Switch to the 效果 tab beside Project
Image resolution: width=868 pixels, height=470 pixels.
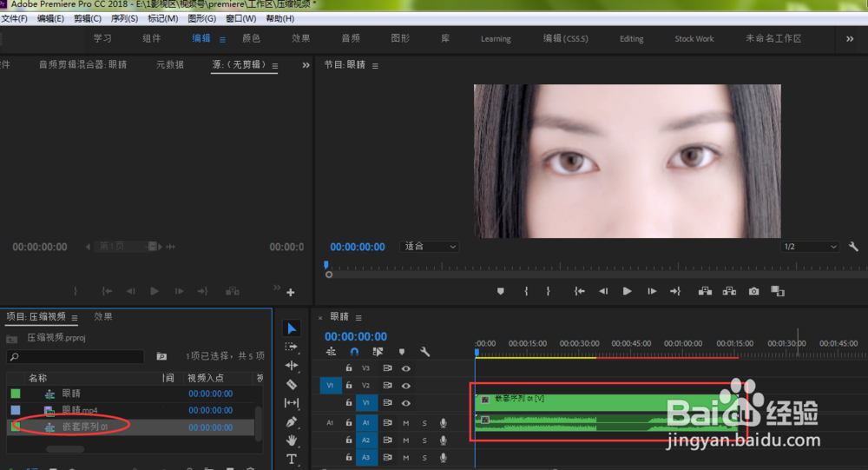pyautogui.click(x=103, y=316)
